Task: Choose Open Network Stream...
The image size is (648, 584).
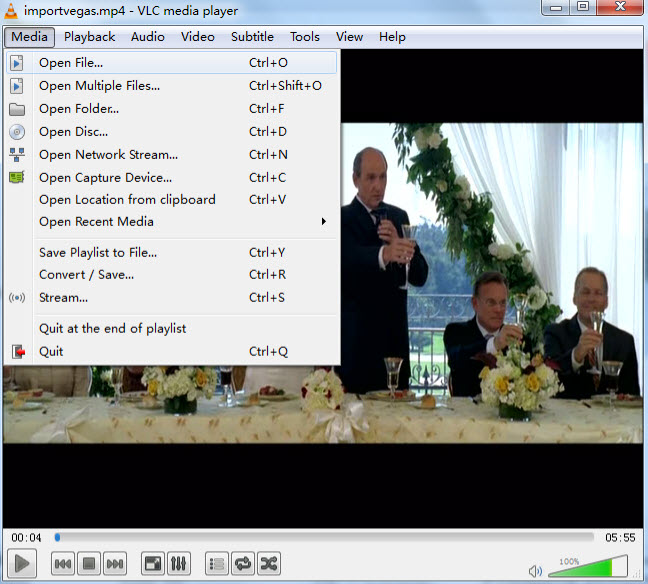Action: point(172,155)
